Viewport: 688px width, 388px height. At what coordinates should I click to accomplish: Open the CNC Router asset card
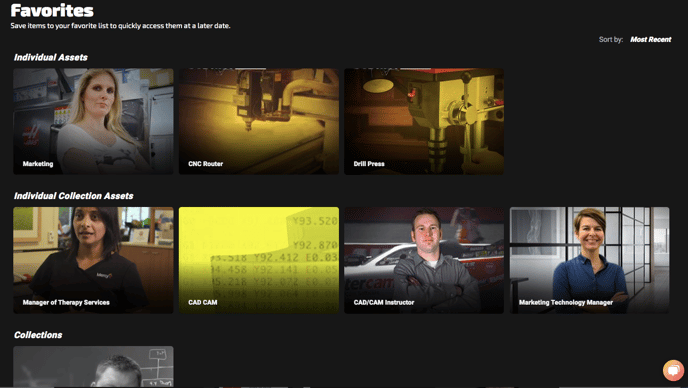(x=258, y=121)
